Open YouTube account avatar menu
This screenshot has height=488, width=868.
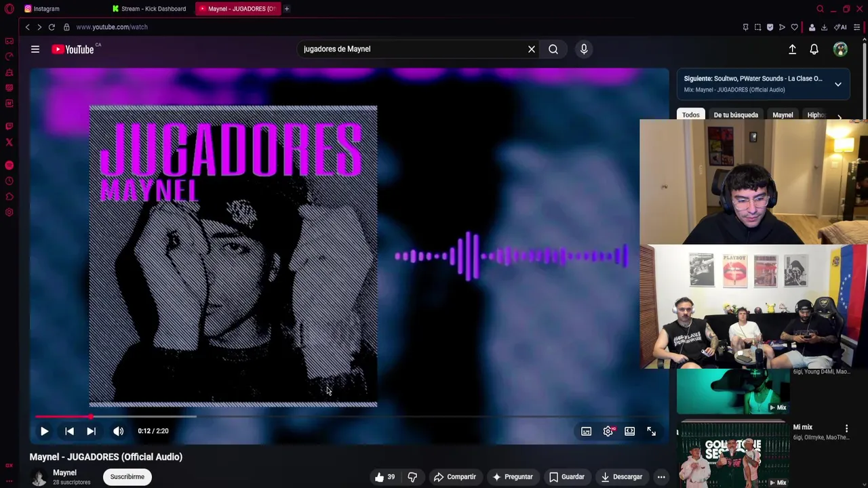click(840, 49)
